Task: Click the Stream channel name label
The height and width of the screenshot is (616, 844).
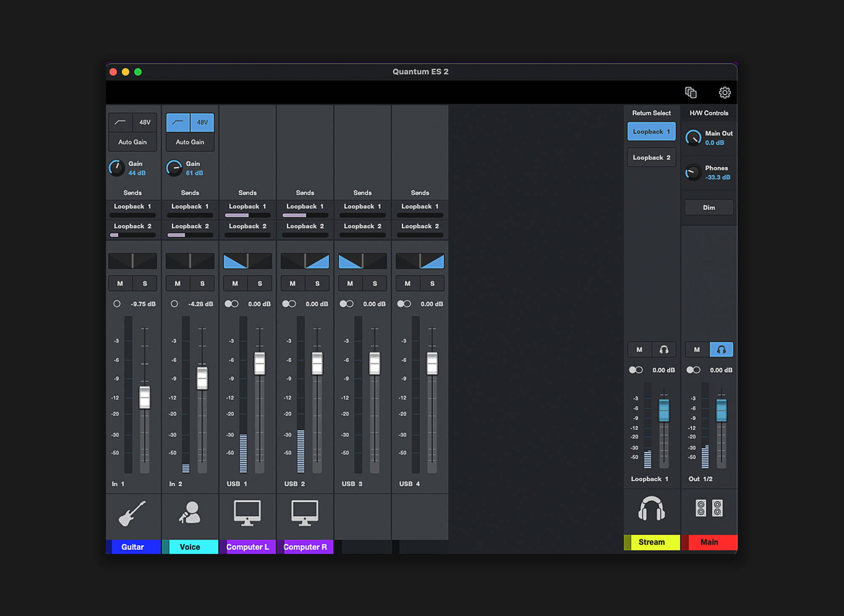Action: (x=651, y=542)
